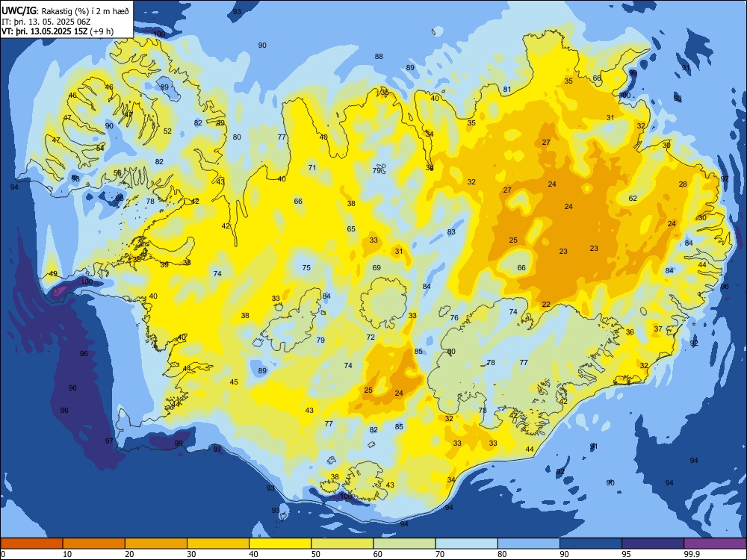Click the 0–10 dark orange legend swatch
Viewport: 747px width, 560px height.
(x=31, y=544)
